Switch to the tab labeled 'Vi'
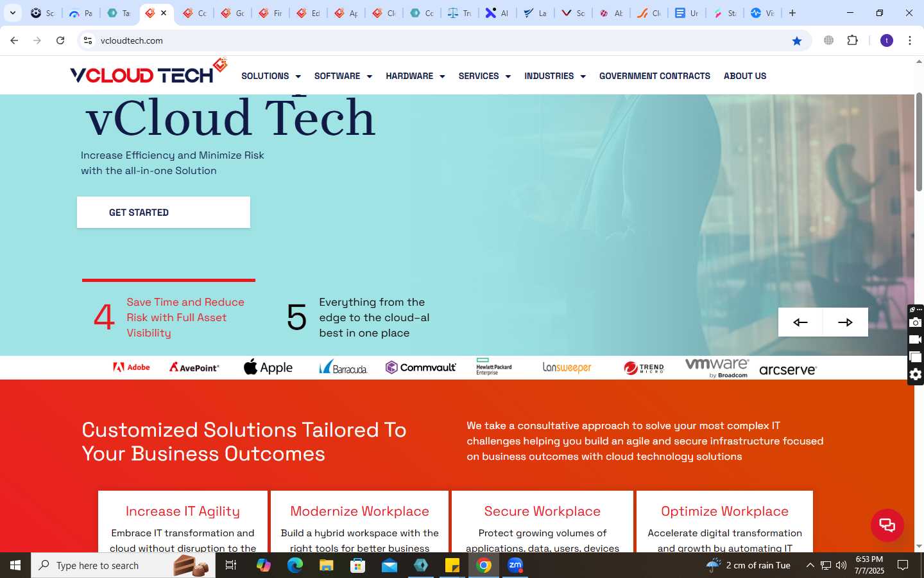Image resolution: width=924 pixels, height=578 pixels. coord(762,13)
